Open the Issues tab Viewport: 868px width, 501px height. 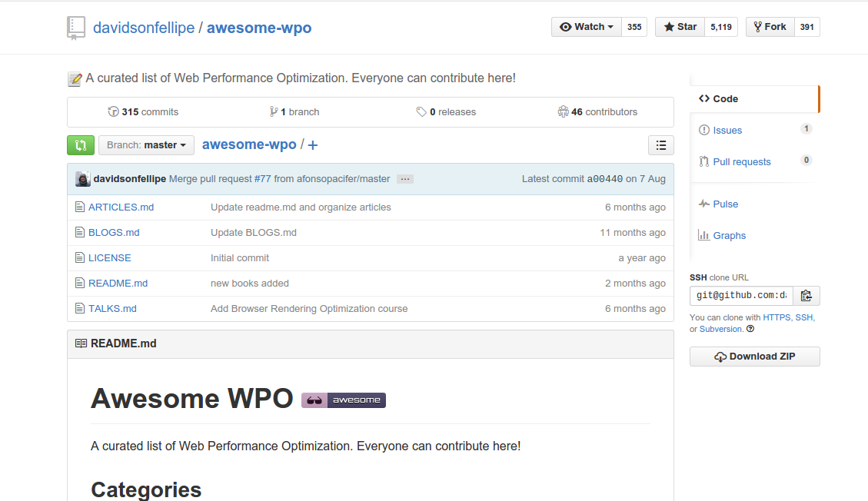[x=727, y=131]
